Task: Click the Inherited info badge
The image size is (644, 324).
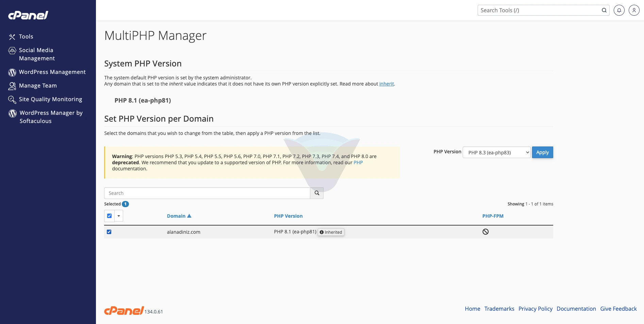Action: point(331,232)
